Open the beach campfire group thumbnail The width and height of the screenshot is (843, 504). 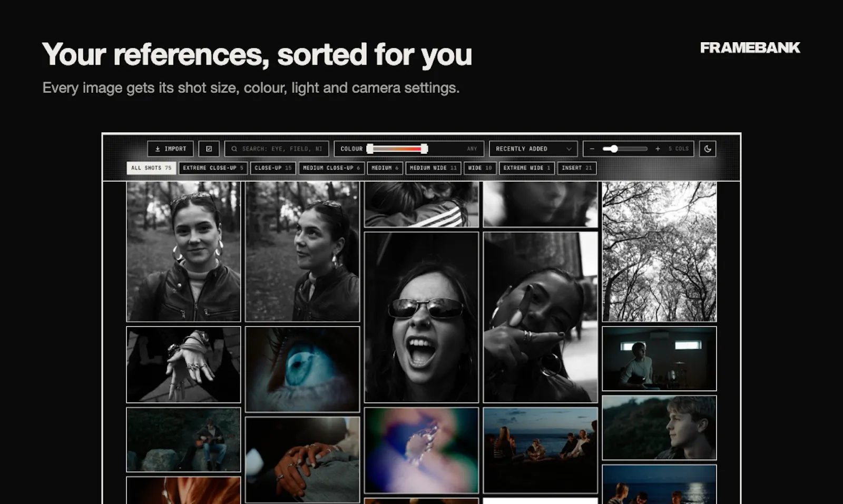click(x=541, y=450)
